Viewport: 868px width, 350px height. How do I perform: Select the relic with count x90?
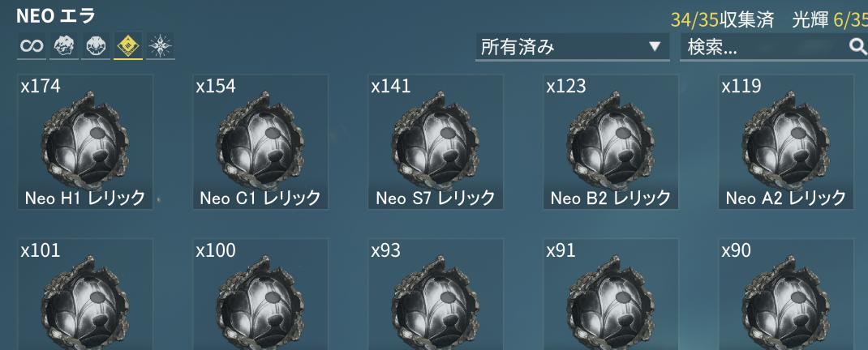point(786,294)
